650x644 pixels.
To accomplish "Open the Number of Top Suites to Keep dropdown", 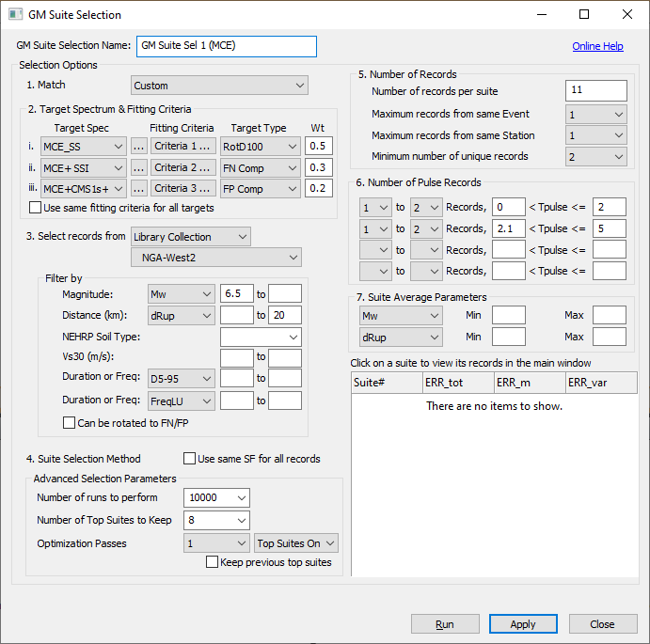I will coord(216,521).
